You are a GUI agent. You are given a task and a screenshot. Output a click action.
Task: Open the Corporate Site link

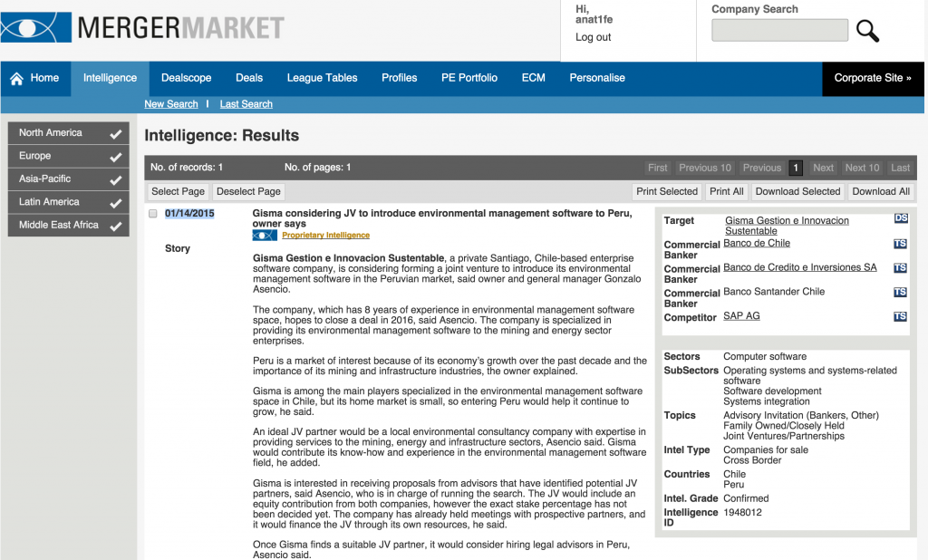[x=873, y=78]
